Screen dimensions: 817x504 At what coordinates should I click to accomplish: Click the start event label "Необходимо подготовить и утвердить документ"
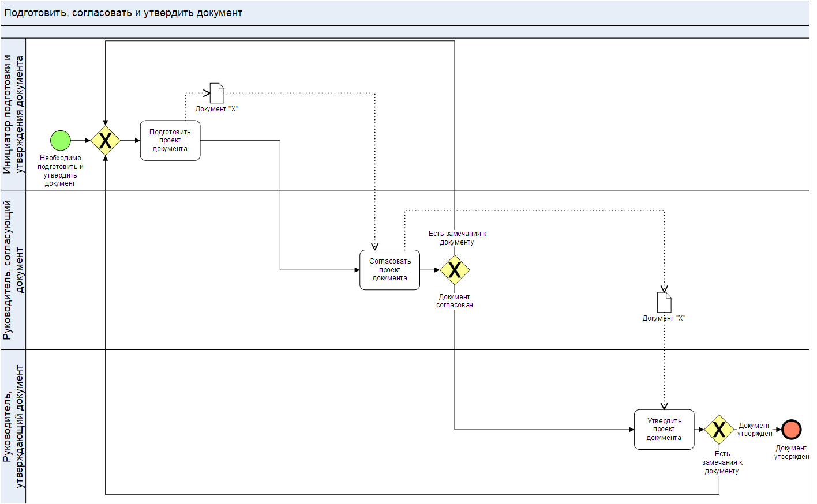coord(60,171)
